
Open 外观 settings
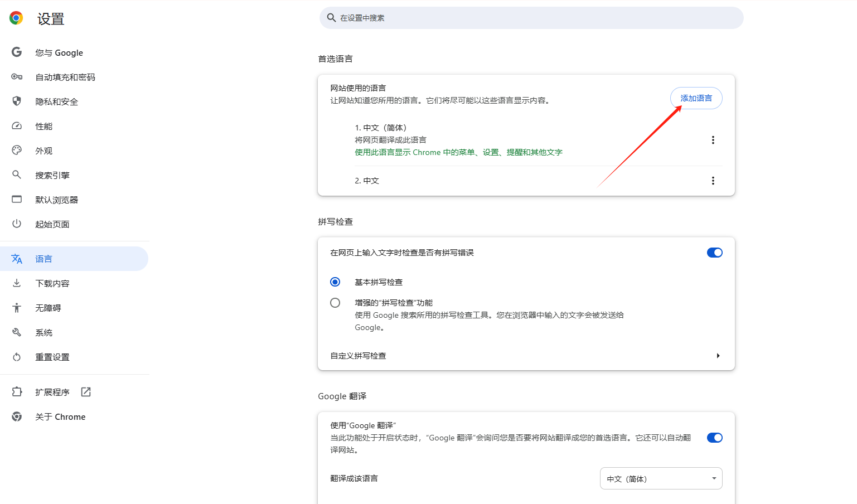[74, 151]
